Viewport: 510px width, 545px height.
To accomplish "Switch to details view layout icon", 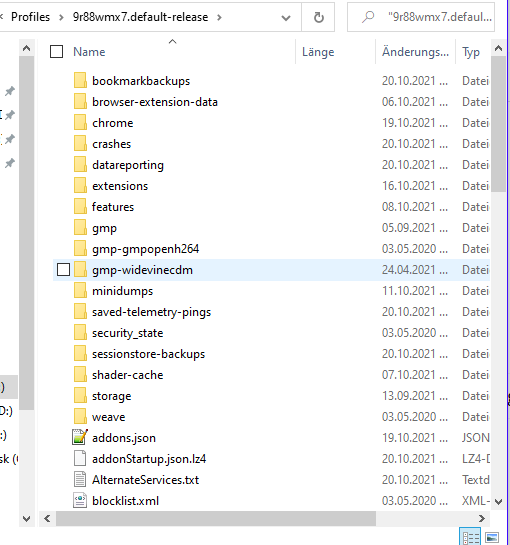I will coord(470,537).
